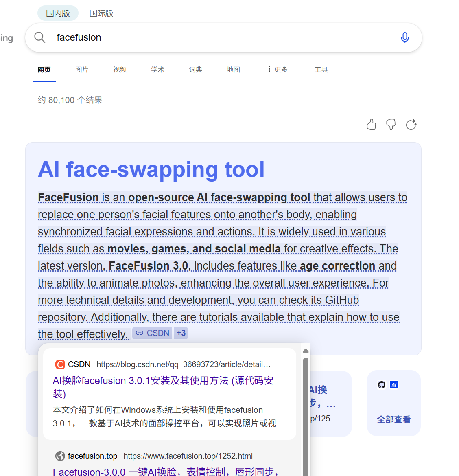Click the GitHub icon in source card
The height and width of the screenshot is (476, 459).
tap(382, 385)
